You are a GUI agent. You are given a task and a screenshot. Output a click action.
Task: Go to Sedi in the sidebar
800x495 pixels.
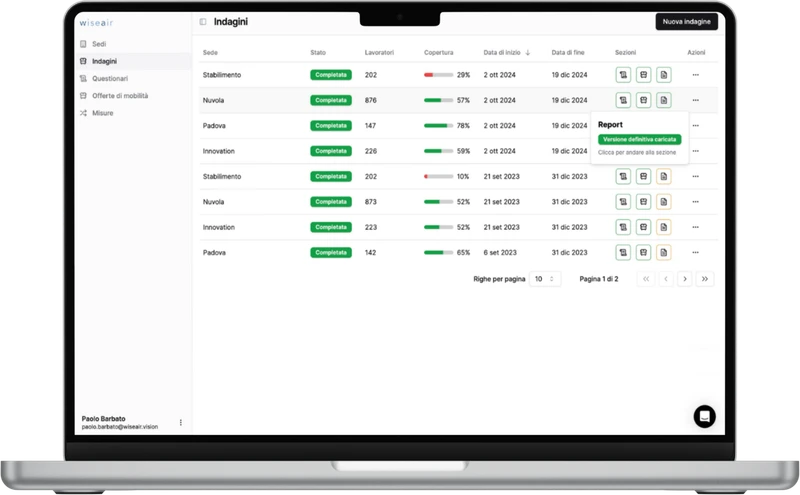click(x=99, y=44)
